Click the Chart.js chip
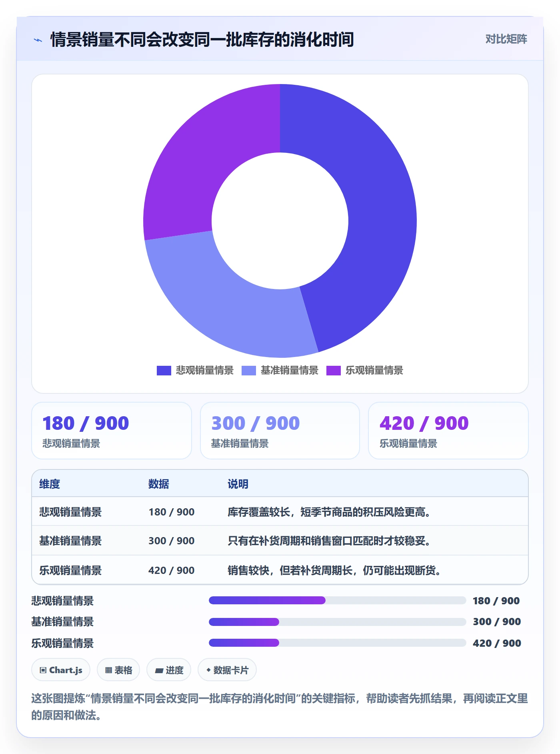 (x=61, y=670)
